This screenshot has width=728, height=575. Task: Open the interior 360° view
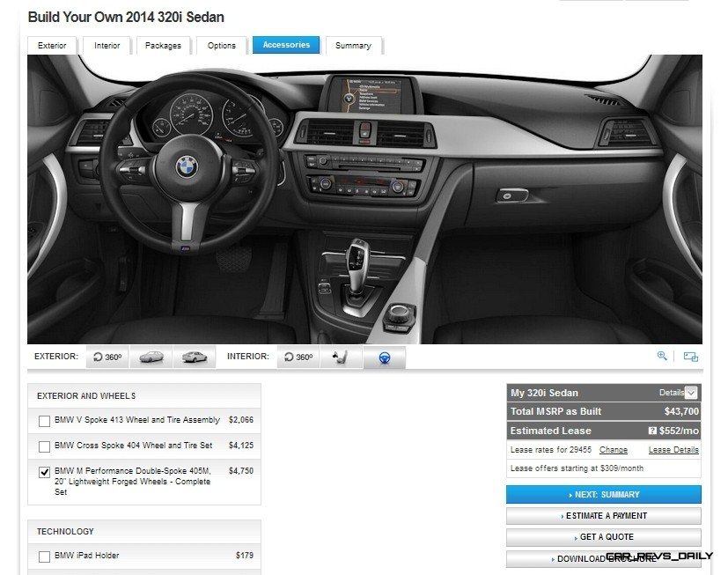click(298, 358)
